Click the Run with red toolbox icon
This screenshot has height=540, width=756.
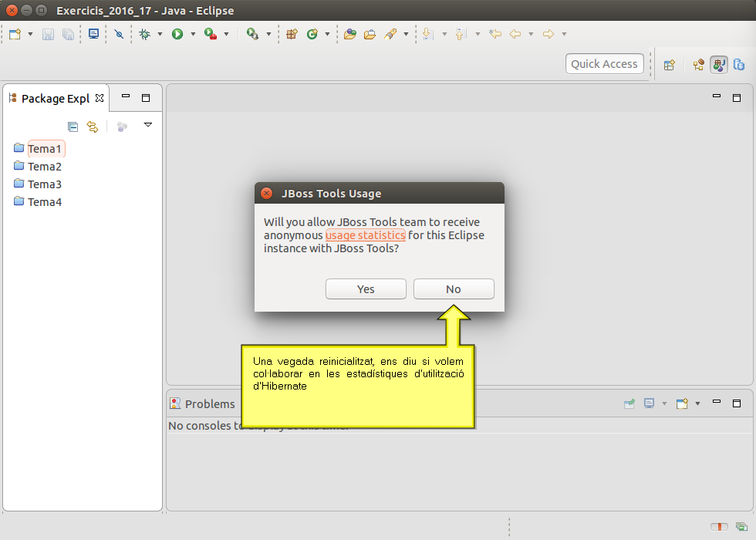pos(210,34)
